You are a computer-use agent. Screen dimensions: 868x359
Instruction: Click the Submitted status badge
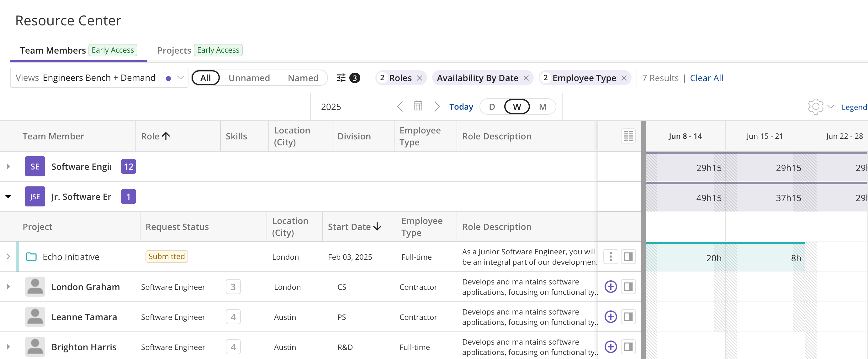(x=167, y=256)
